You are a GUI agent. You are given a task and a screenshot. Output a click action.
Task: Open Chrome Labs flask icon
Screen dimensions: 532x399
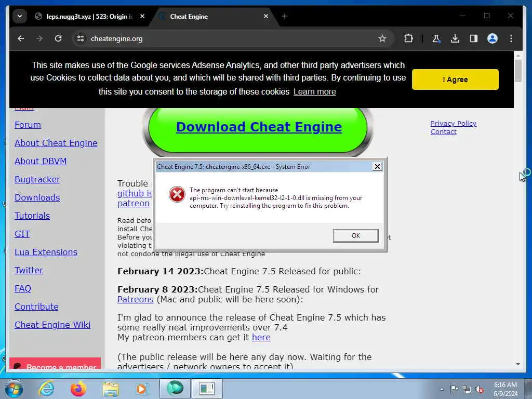(436, 38)
